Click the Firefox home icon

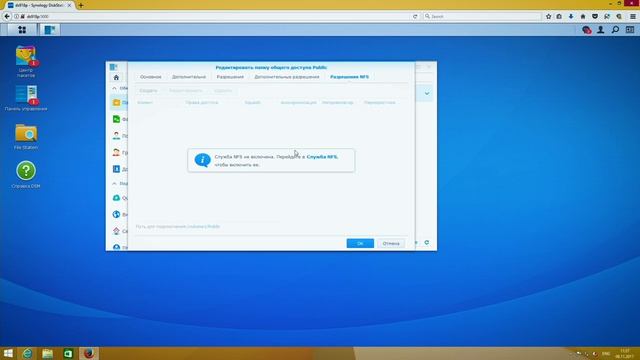click(x=583, y=16)
